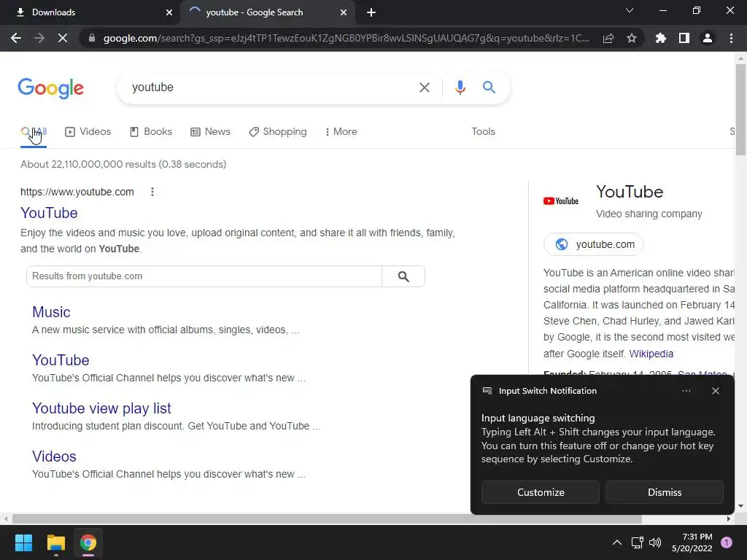Click the results count text
747x560 pixels.
(123, 164)
